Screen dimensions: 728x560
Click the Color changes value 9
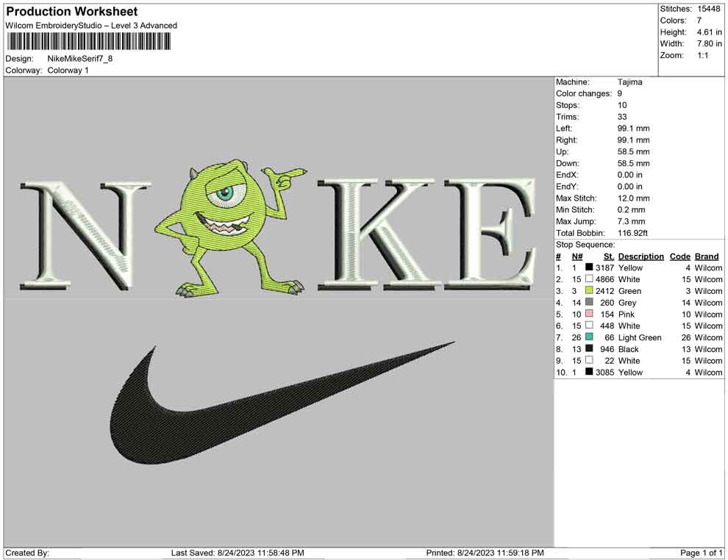620,93
